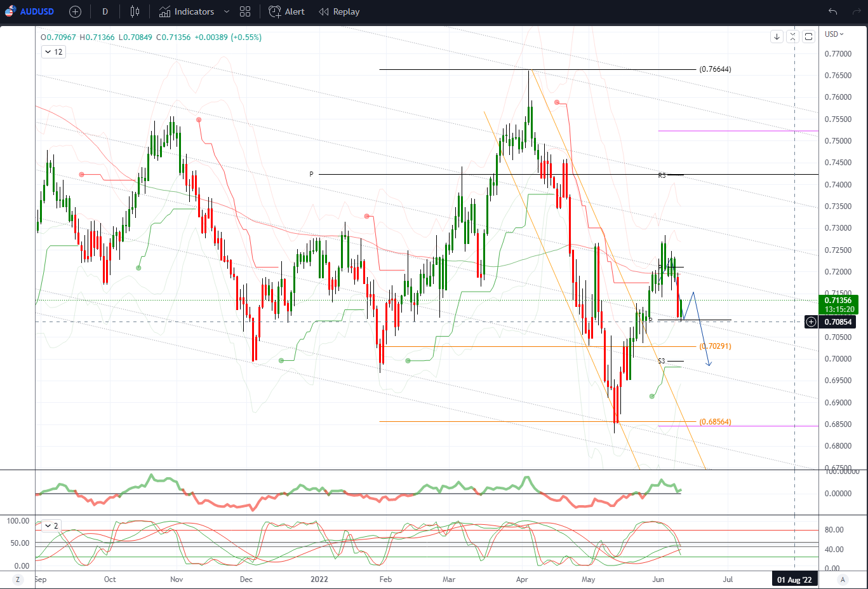Screen dimensions: 868x589
Task: Create a new Alert
Action: click(286, 11)
